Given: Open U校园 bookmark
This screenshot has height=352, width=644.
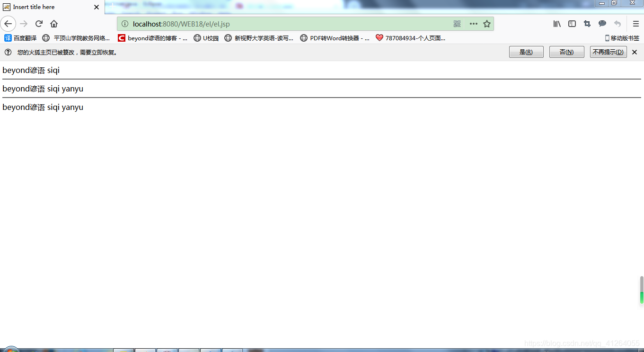Looking at the screenshot, I should [206, 38].
